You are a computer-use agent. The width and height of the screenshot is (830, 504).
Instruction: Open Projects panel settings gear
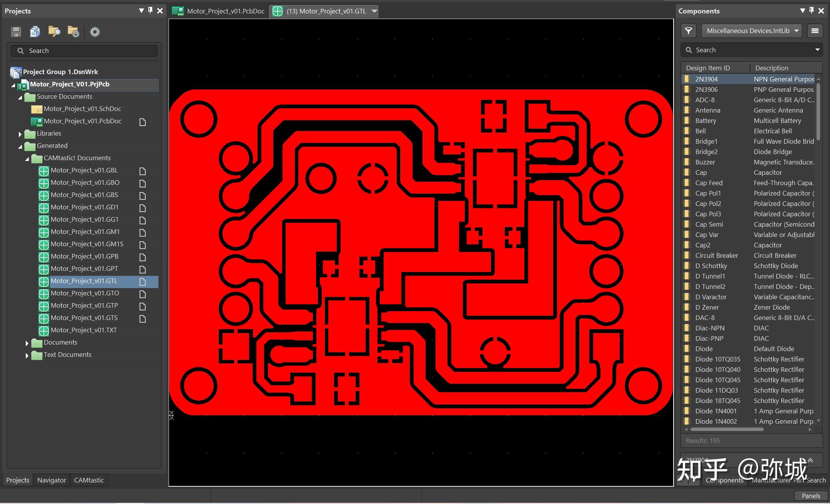pyautogui.click(x=95, y=31)
